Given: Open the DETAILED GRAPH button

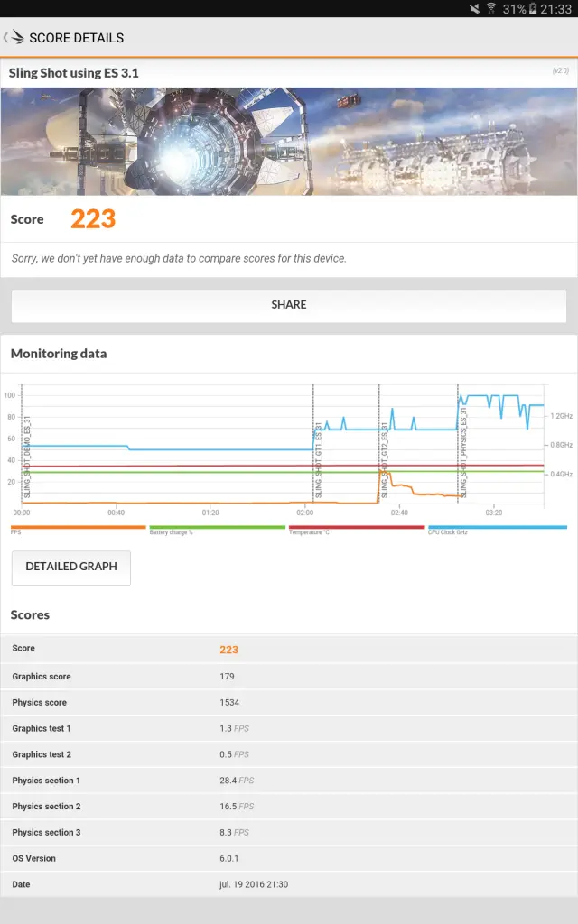Looking at the screenshot, I should click(71, 567).
